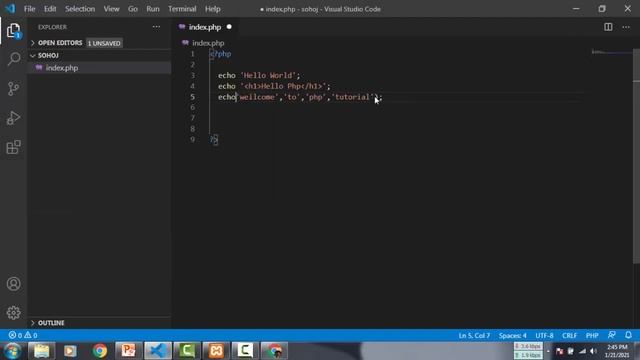This screenshot has height=360, width=640.
Task: Open the Help menu
Action: [213, 9]
